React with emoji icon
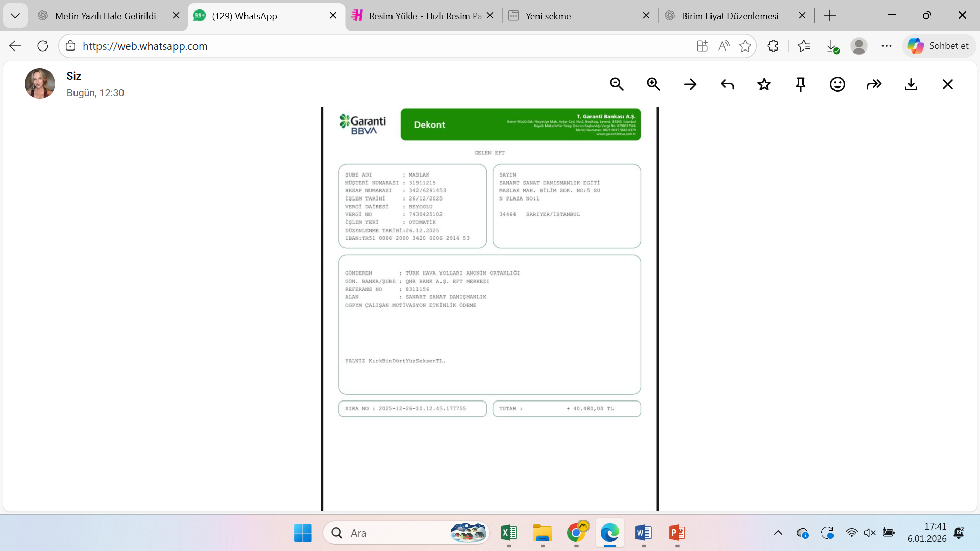The width and height of the screenshot is (980, 551). 838,84
